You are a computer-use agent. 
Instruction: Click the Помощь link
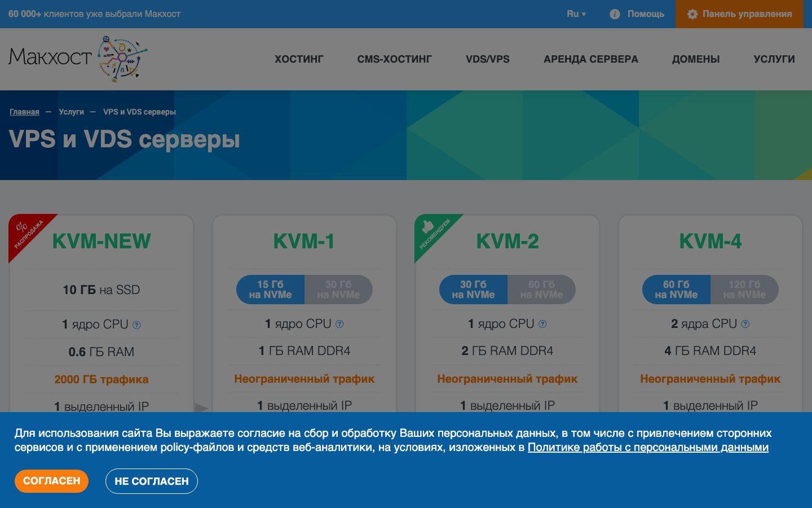[646, 14]
